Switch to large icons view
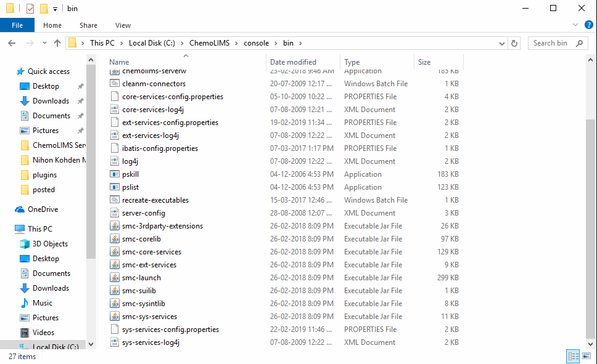This screenshot has height=364, width=597. pos(587,356)
